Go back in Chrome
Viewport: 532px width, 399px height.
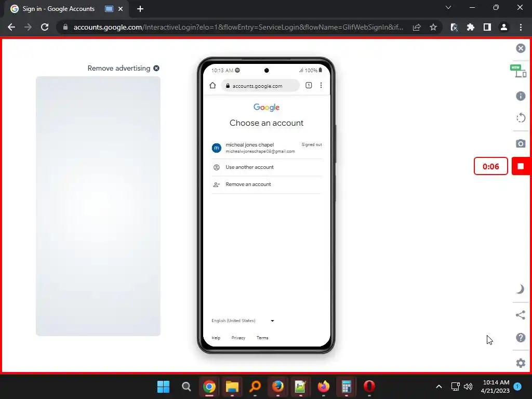click(x=11, y=27)
